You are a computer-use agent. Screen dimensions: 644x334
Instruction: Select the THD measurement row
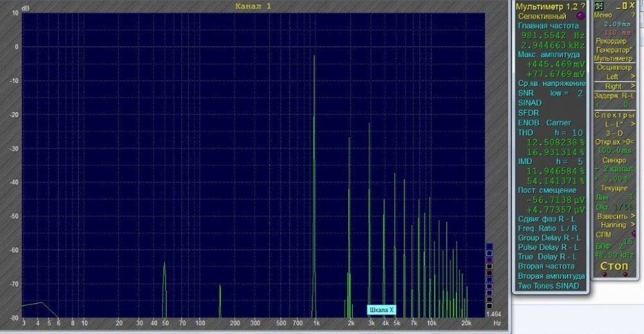coord(528,132)
